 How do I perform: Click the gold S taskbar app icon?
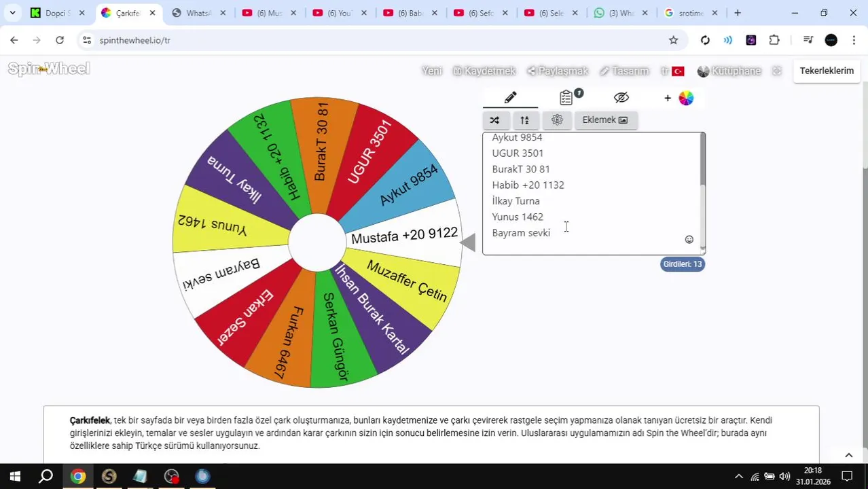coord(109,476)
